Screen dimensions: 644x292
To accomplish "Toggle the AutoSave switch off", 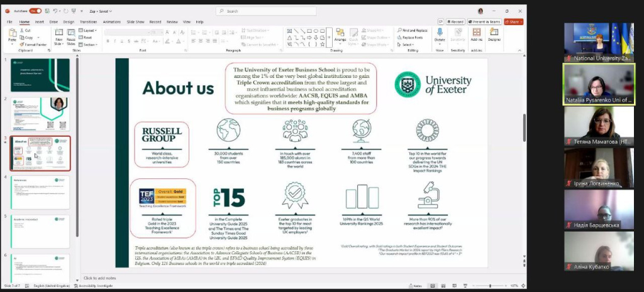I will [35, 11].
